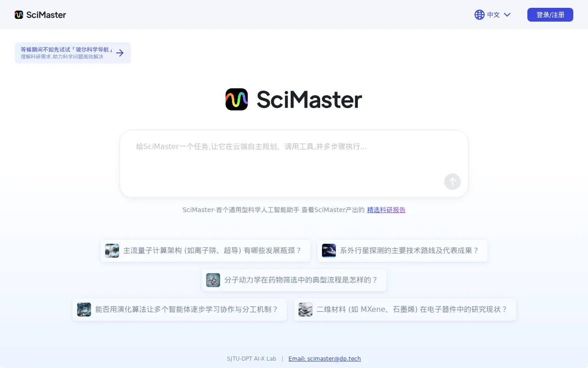Open the 精选科研报告 link
The height and width of the screenshot is (368, 588).
pyautogui.click(x=386, y=210)
